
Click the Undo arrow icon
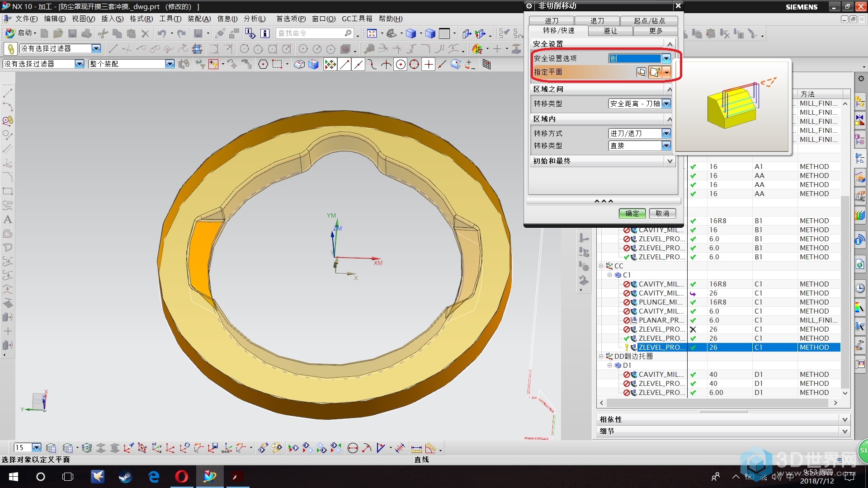point(161,33)
